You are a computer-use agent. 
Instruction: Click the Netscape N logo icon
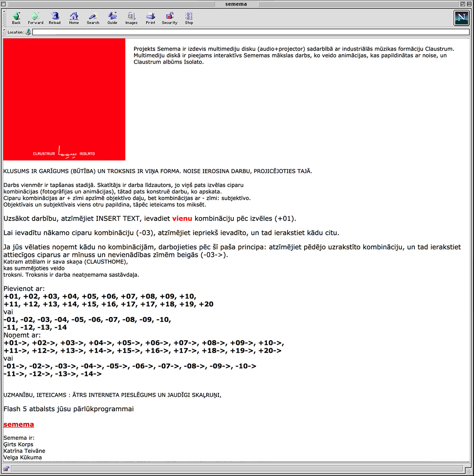[461, 18]
